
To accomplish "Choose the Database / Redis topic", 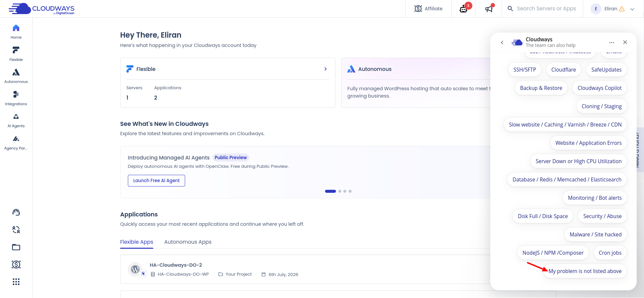I will [x=567, y=179].
